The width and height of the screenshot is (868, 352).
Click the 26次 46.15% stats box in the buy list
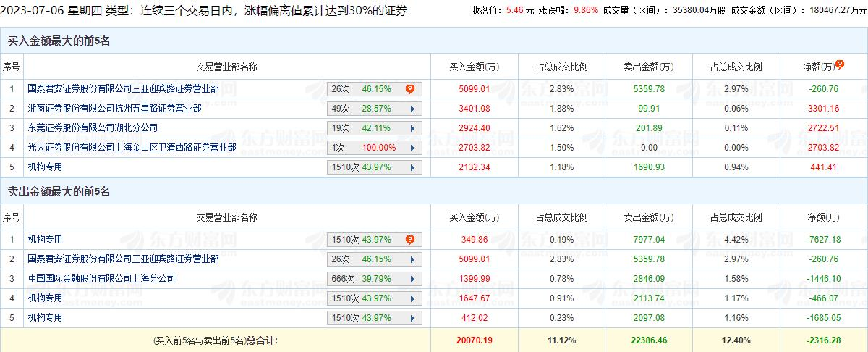pos(362,89)
